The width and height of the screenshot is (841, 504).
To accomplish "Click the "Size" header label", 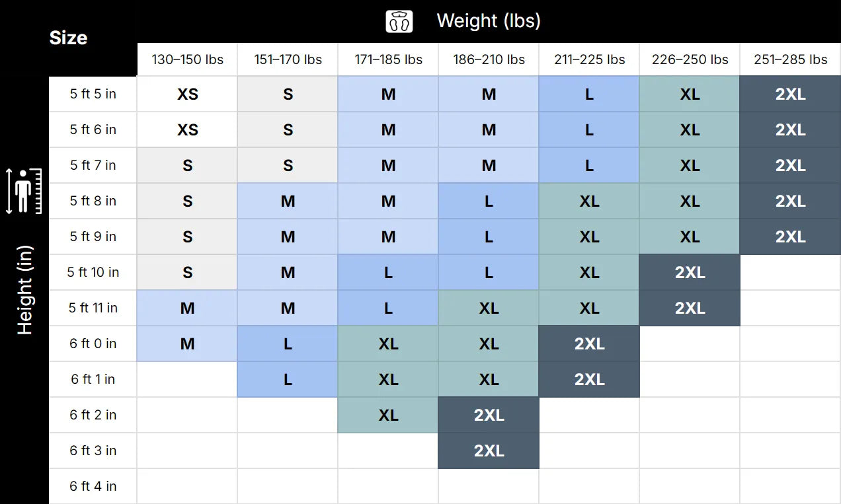I will [68, 38].
